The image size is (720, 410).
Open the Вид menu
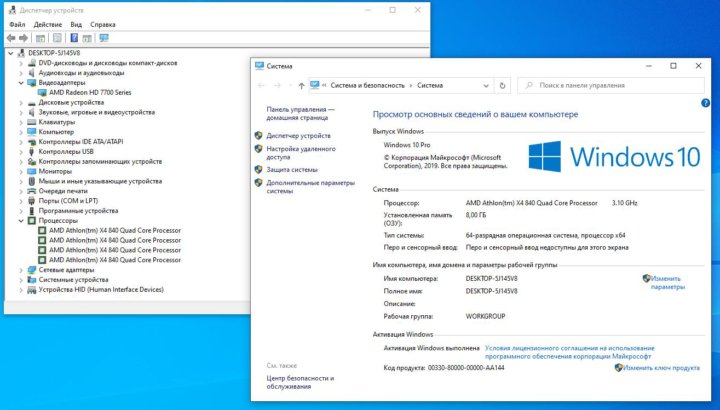76,24
